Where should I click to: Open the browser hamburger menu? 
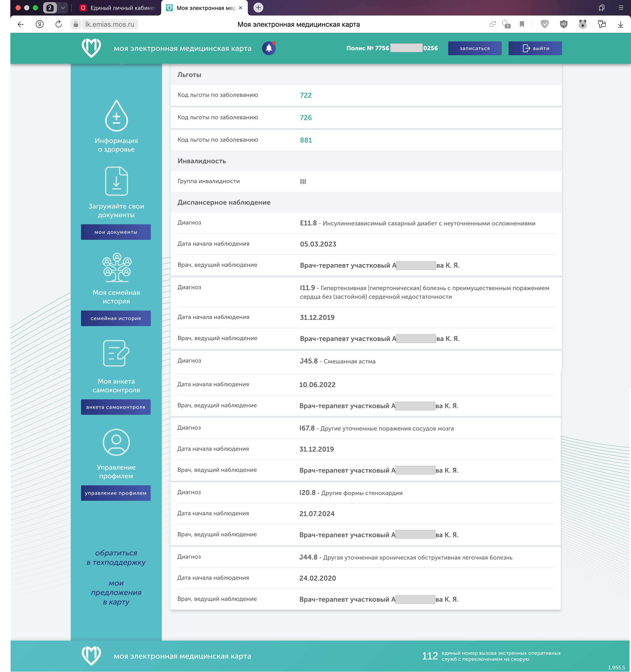click(x=620, y=8)
